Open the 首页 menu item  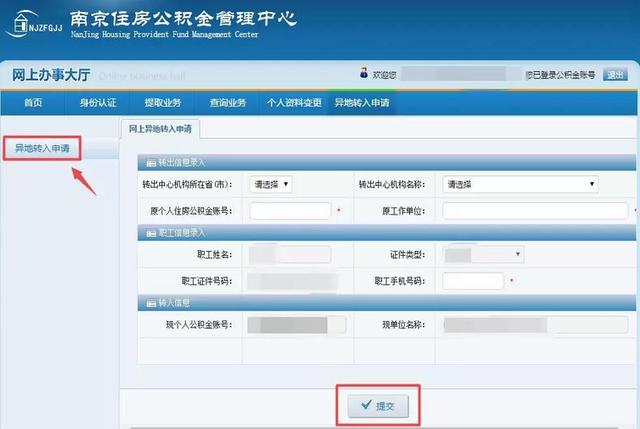pos(33,102)
